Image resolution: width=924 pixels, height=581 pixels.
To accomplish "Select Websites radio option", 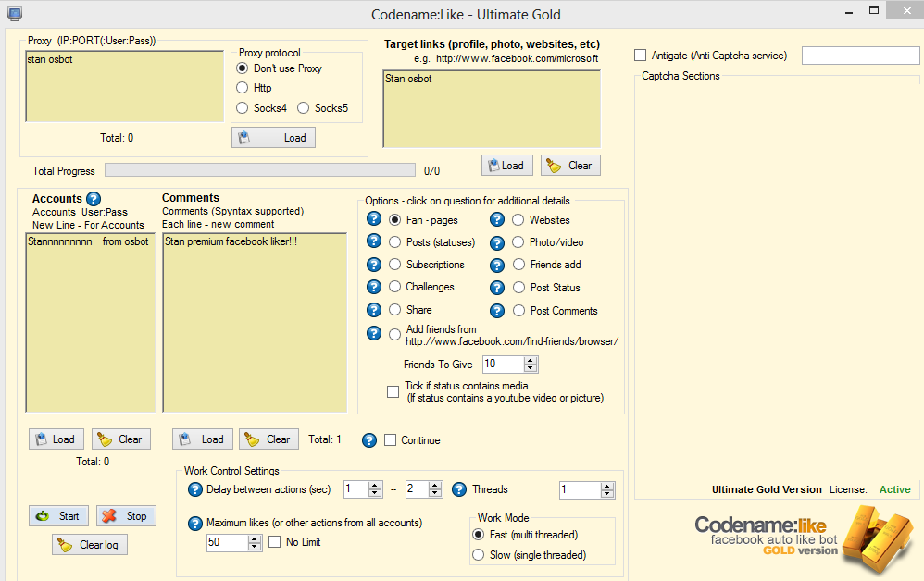I will click(518, 220).
